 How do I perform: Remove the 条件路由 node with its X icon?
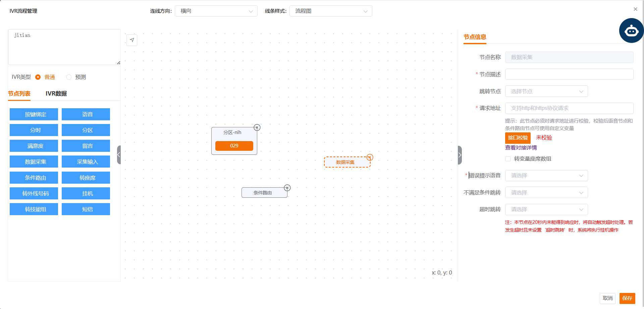point(287,188)
